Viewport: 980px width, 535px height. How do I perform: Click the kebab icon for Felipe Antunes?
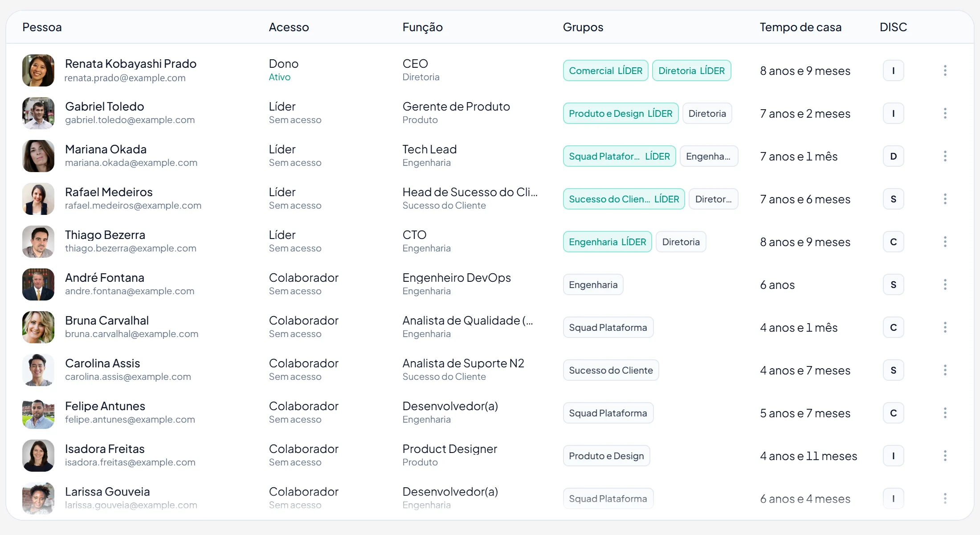click(945, 413)
